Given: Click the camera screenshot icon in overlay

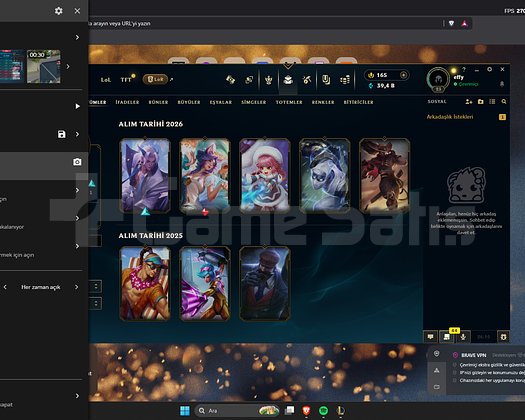Looking at the screenshot, I should 77,162.
